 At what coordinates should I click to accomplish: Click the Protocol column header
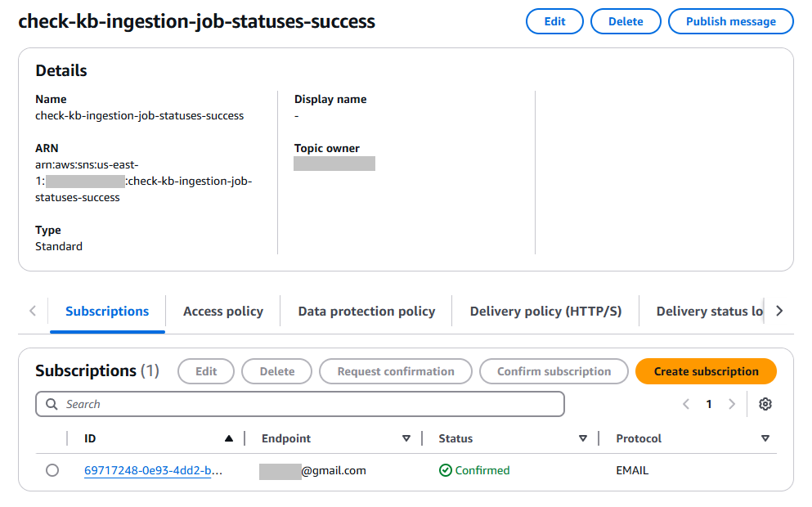click(x=639, y=438)
